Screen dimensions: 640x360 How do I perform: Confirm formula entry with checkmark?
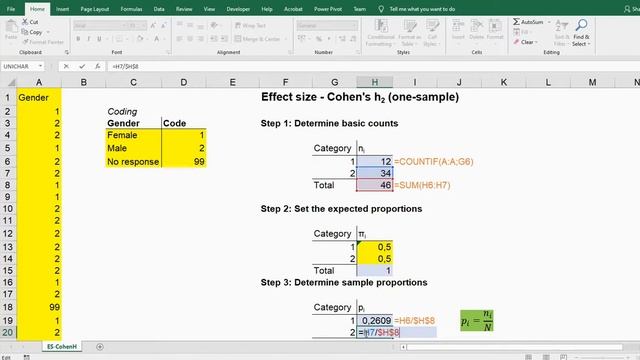82,66
